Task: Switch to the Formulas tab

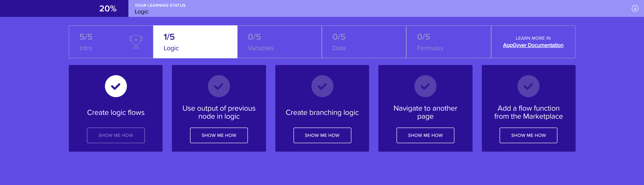Action: [x=448, y=42]
